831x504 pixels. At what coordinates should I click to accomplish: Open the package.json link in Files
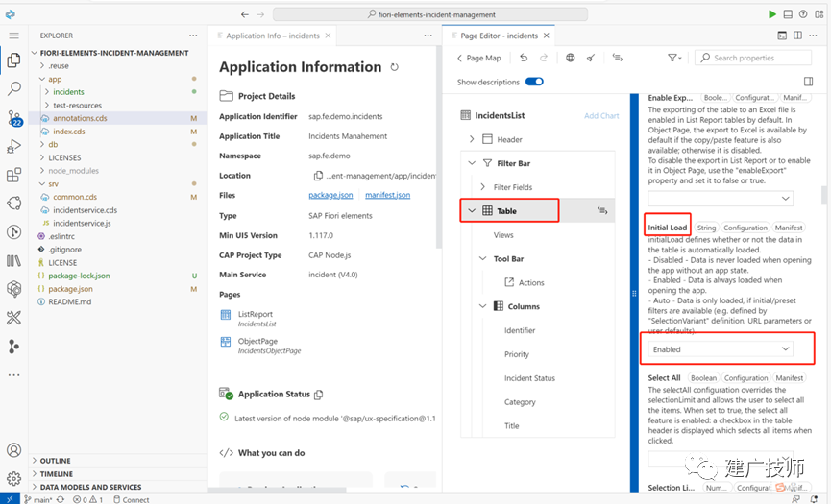coord(330,195)
